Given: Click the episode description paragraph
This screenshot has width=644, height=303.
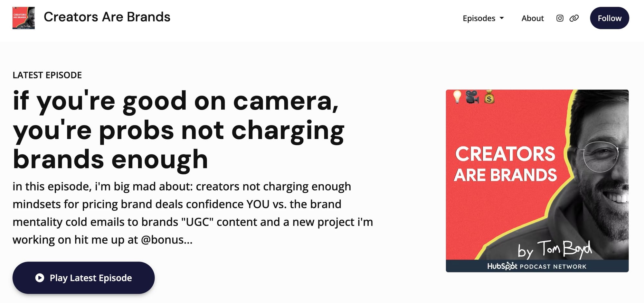Looking at the screenshot, I should coord(193,213).
